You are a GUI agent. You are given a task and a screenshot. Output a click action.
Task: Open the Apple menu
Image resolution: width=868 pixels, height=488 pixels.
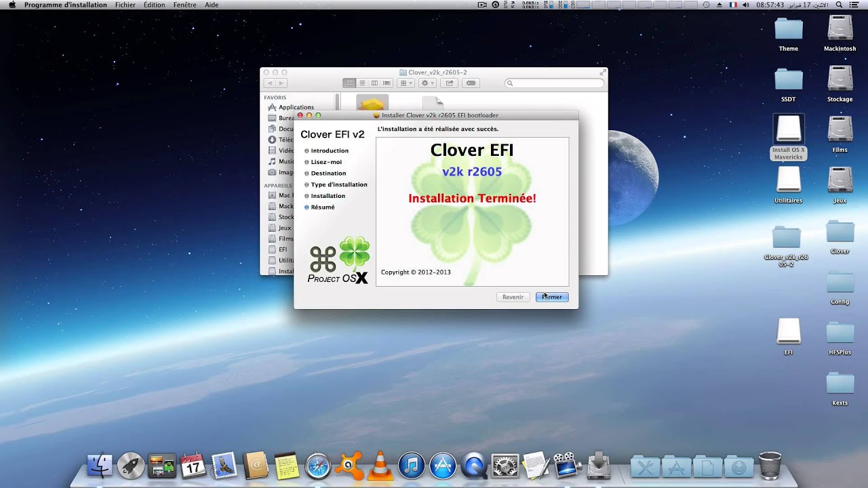12,5
